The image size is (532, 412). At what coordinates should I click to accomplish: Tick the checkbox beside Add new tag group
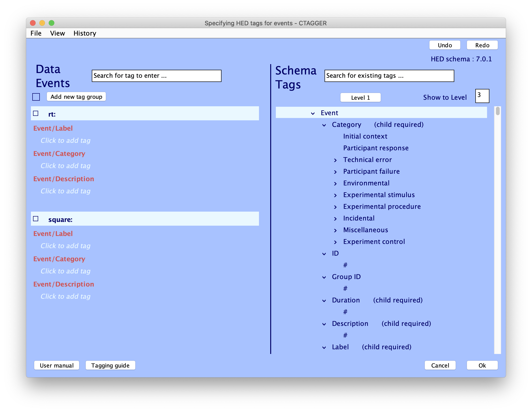pos(36,97)
